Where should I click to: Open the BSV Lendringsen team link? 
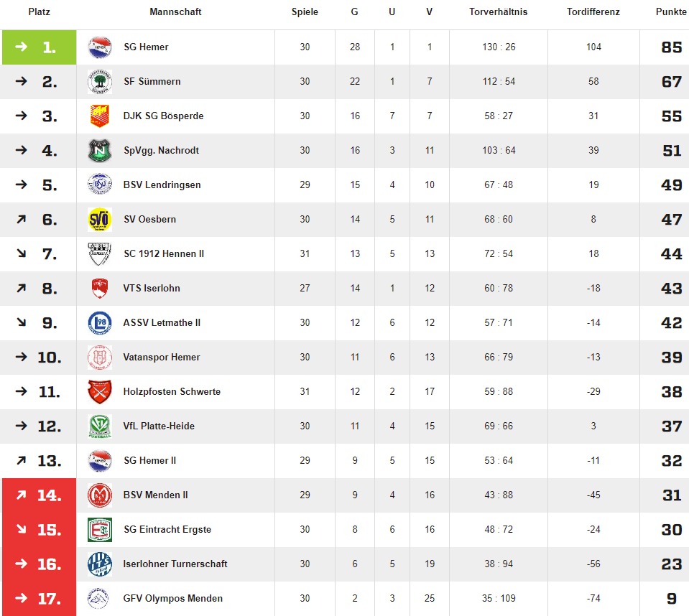[x=162, y=185]
